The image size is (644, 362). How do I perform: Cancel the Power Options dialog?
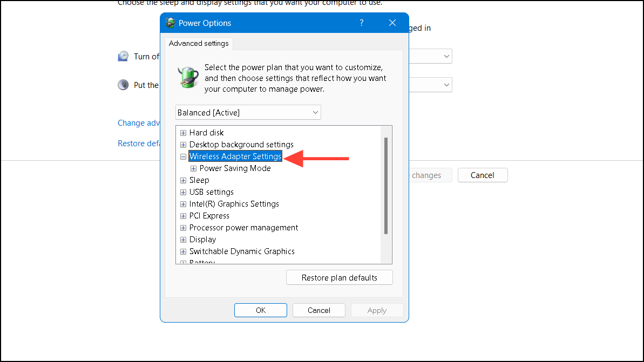(x=318, y=310)
